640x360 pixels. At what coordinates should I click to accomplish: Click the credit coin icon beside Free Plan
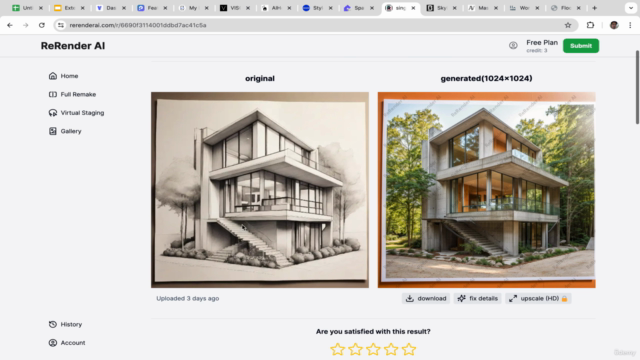513,46
